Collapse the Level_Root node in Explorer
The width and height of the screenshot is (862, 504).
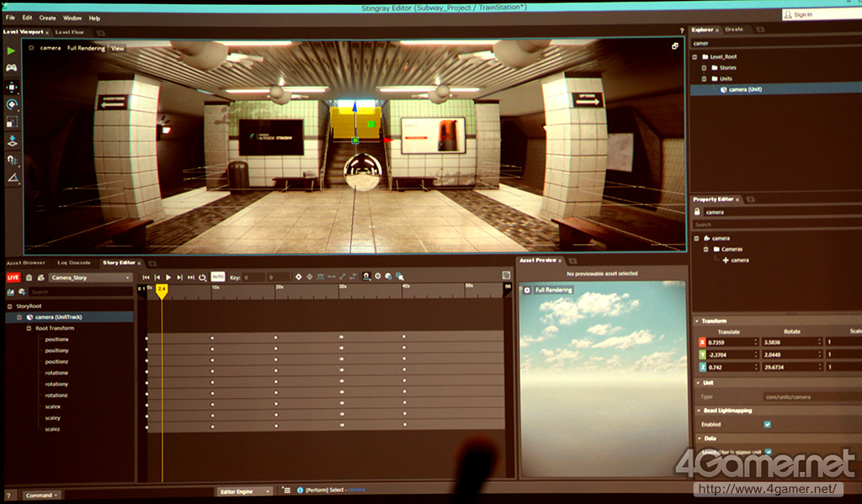[694, 56]
